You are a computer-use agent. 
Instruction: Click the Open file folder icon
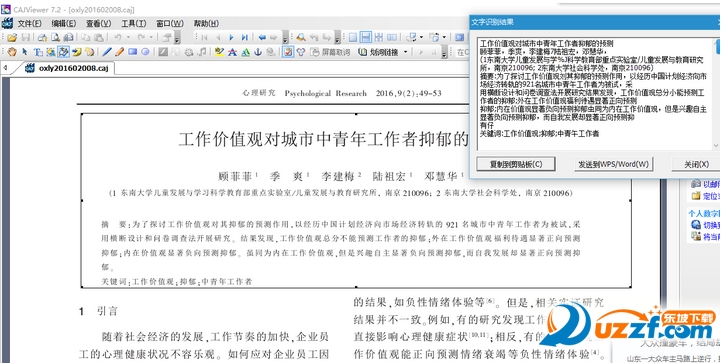pos(12,37)
